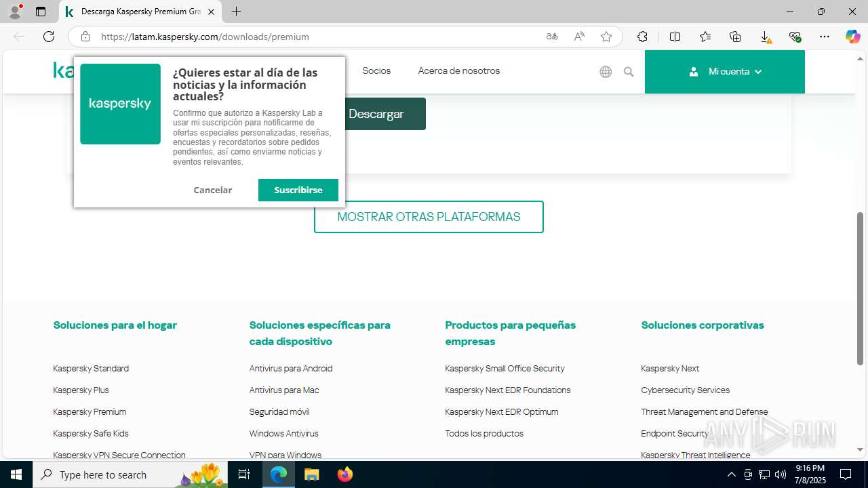Open the Kaspersky Plus link
The height and width of the screenshot is (488, 868).
point(81,390)
